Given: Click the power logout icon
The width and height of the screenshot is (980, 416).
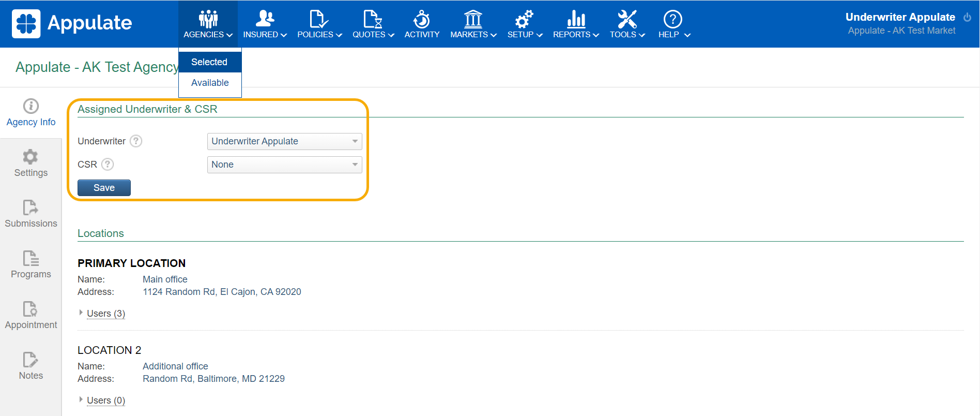Looking at the screenshot, I should pyautogui.click(x=967, y=17).
